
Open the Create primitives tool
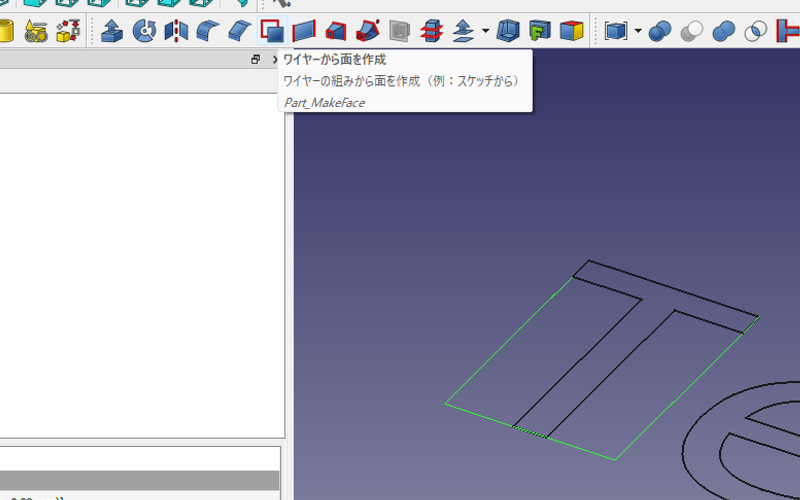[36, 31]
